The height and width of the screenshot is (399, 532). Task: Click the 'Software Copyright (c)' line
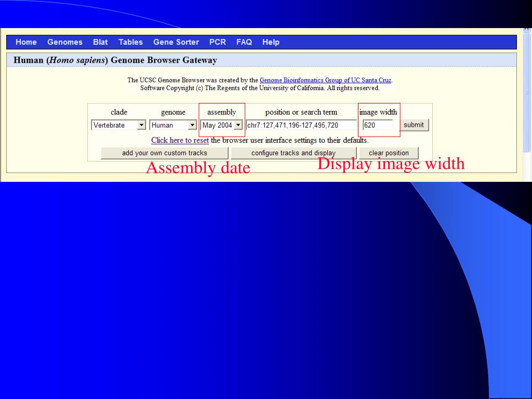click(x=260, y=88)
